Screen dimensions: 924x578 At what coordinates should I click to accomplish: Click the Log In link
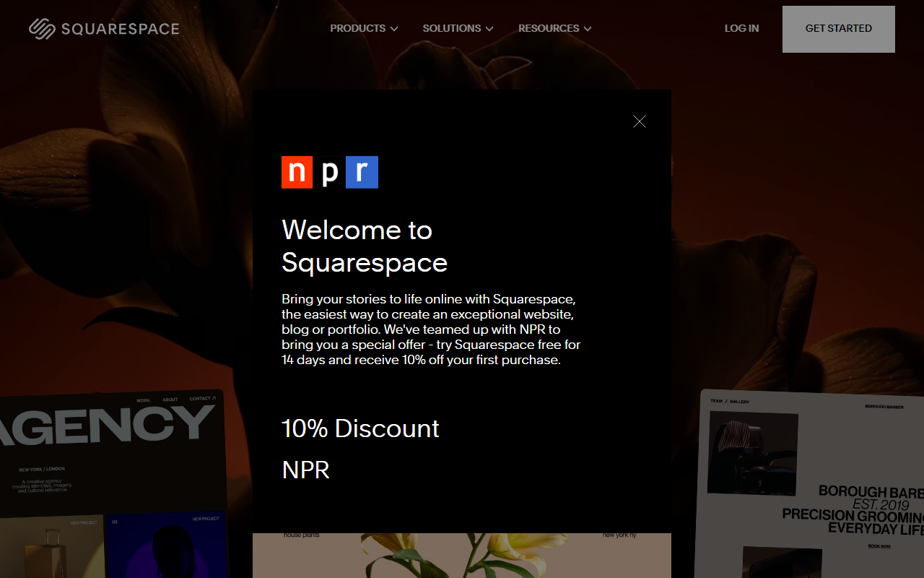(x=741, y=28)
